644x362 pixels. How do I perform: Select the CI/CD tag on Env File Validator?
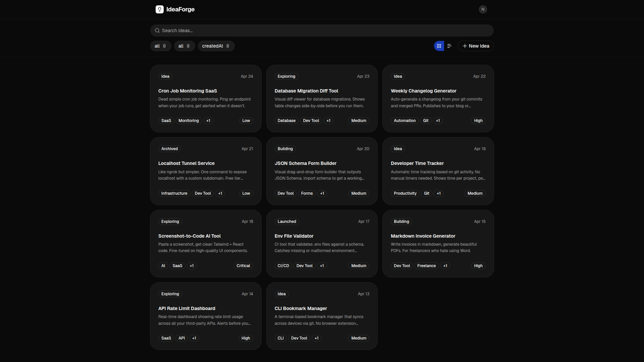tap(283, 266)
